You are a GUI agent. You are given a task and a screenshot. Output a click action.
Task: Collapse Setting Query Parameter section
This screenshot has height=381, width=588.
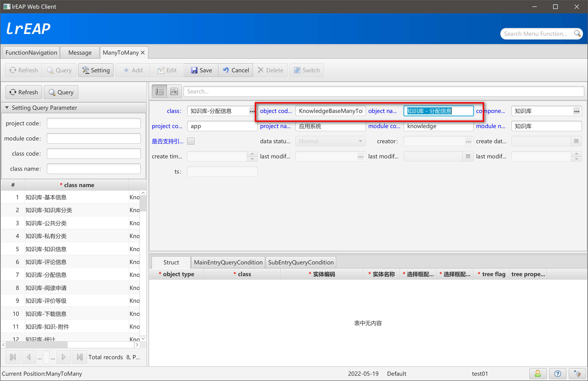coord(7,108)
